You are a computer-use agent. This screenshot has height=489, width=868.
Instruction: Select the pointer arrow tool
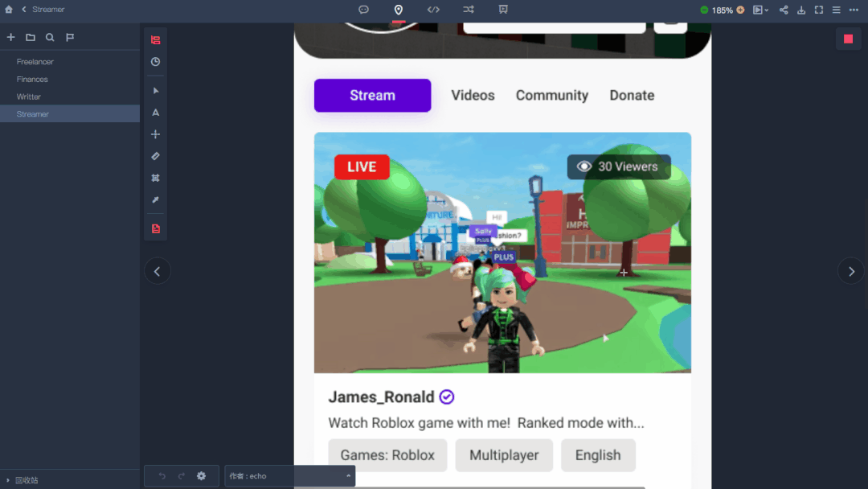pos(156,90)
